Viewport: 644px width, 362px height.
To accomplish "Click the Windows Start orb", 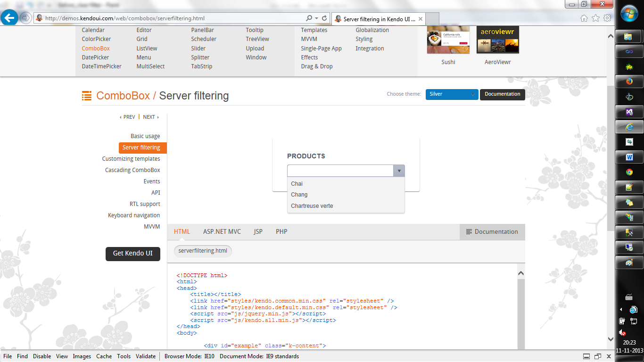I will point(629,13).
